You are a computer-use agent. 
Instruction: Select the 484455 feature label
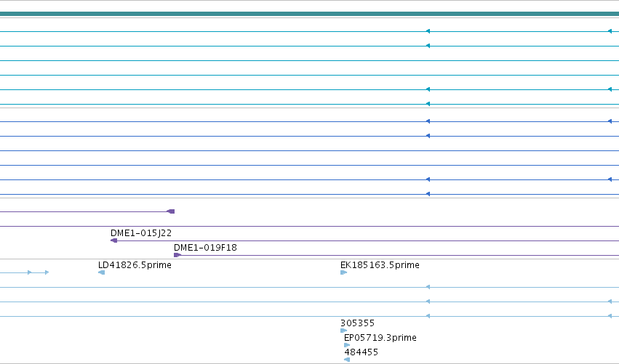coord(362,352)
